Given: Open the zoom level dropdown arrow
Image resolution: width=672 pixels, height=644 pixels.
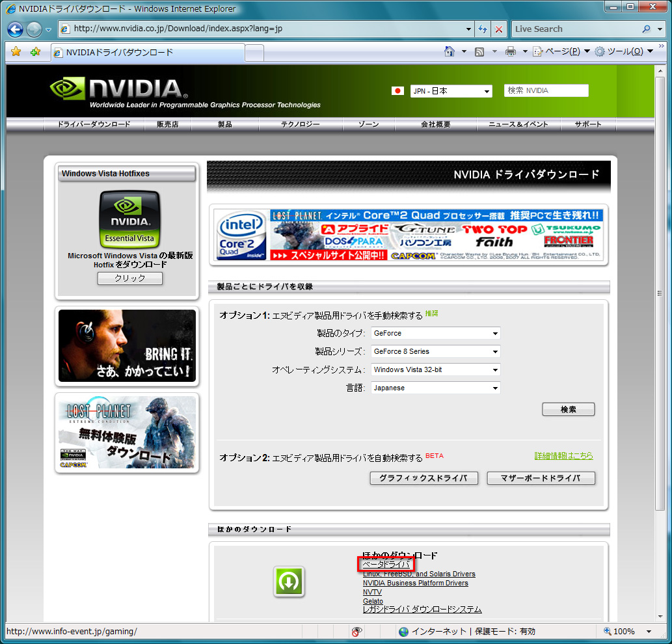Looking at the screenshot, I should click(x=649, y=632).
